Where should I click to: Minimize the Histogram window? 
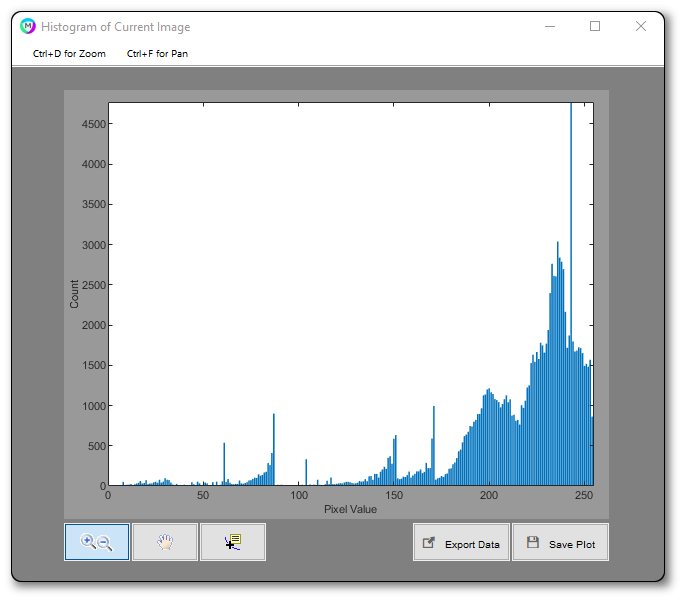coord(550,26)
